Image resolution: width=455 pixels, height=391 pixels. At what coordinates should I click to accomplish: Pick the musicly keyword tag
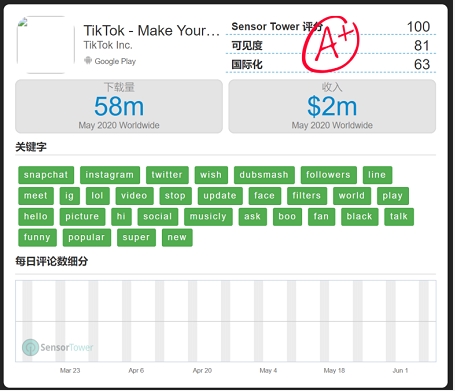coord(208,217)
